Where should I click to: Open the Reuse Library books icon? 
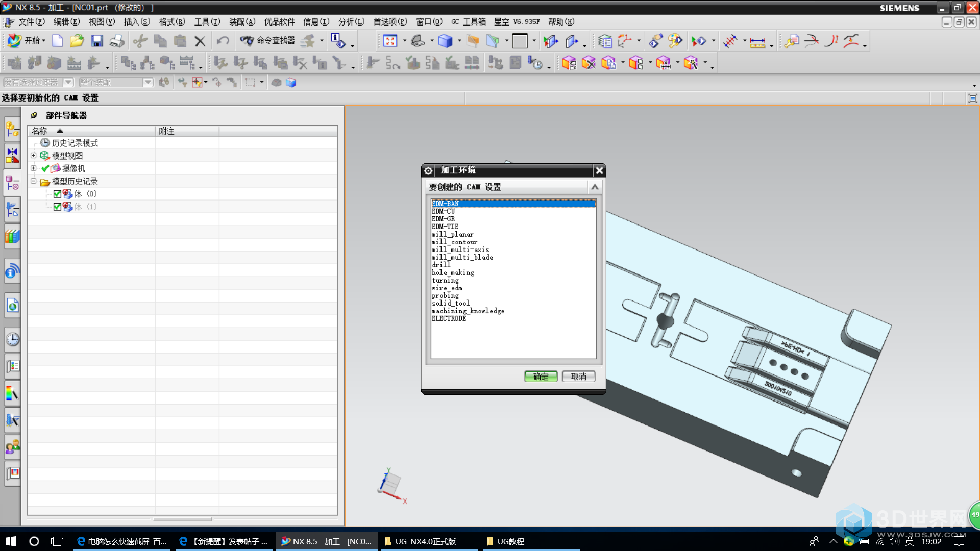12,236
